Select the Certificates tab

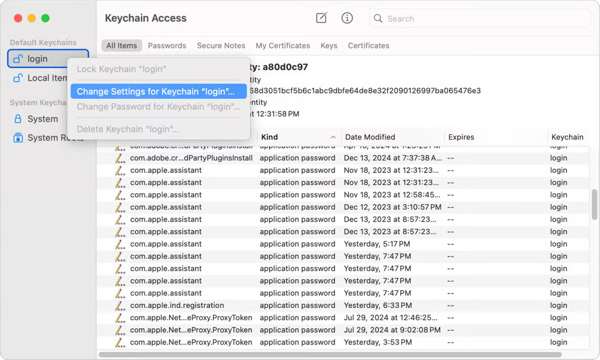tap(368, 46)
